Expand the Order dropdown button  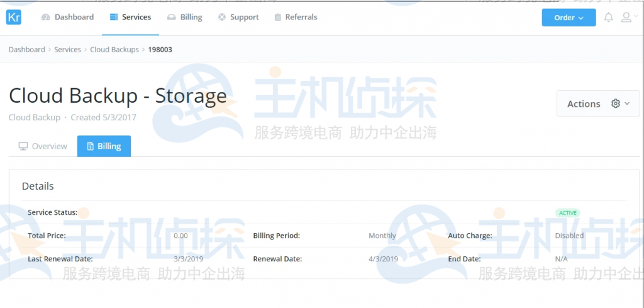[x=569, y=18]
